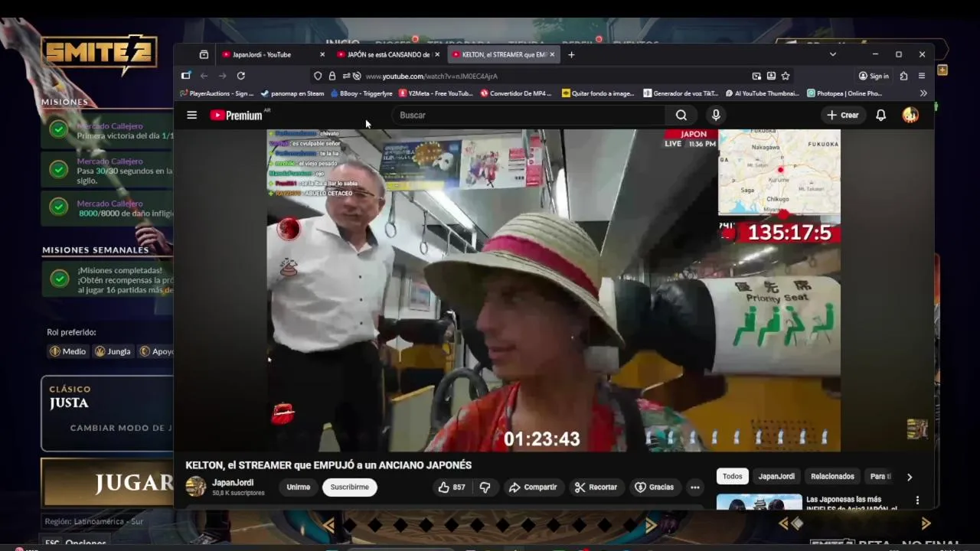The width and height of the screenshot is (980, 551).
Task: Show next filter chips with the arrow
Action: point(910,477)
